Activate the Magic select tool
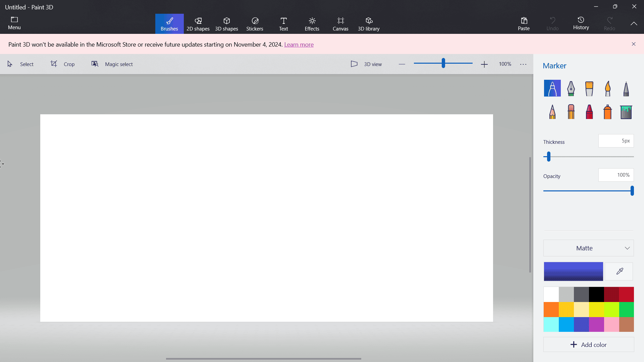 point(112,64)
